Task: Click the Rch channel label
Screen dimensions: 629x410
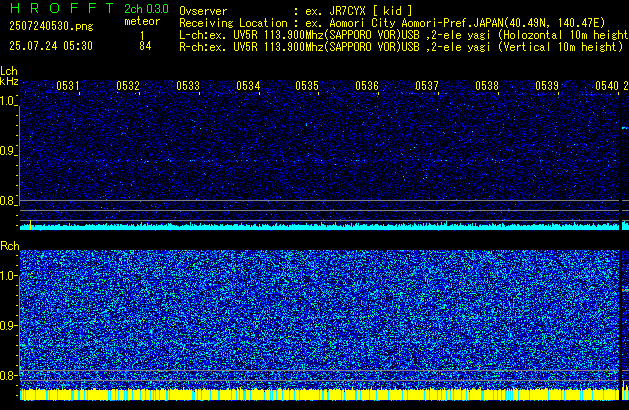Action: pos(10,246)
